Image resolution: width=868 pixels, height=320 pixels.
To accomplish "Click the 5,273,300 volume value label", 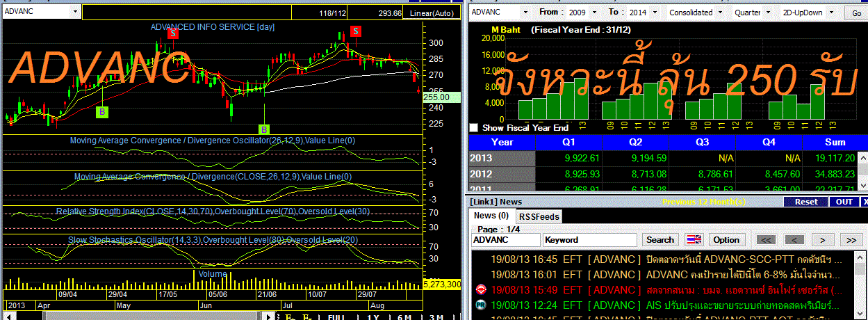I will coord(441,285).
